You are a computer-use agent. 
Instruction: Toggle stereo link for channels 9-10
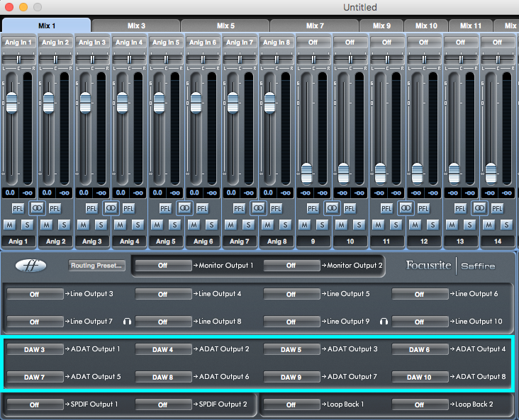(332, 208)
